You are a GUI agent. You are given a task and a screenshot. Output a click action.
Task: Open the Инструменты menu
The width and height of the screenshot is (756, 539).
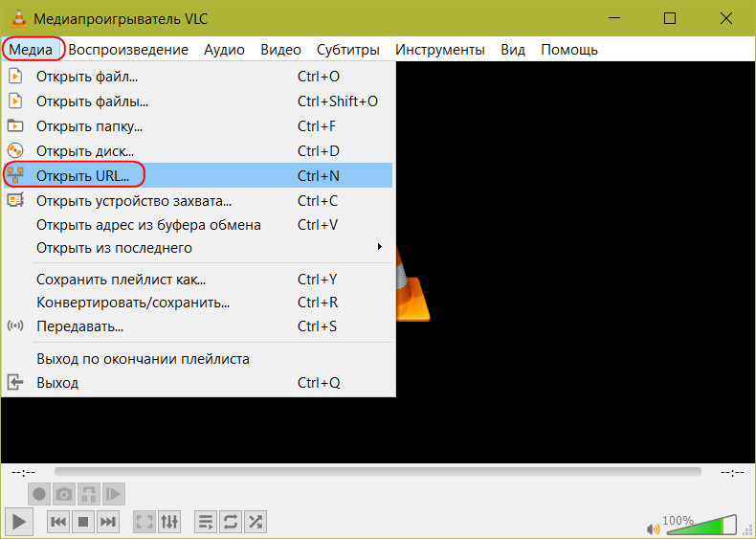pos(439,50)
